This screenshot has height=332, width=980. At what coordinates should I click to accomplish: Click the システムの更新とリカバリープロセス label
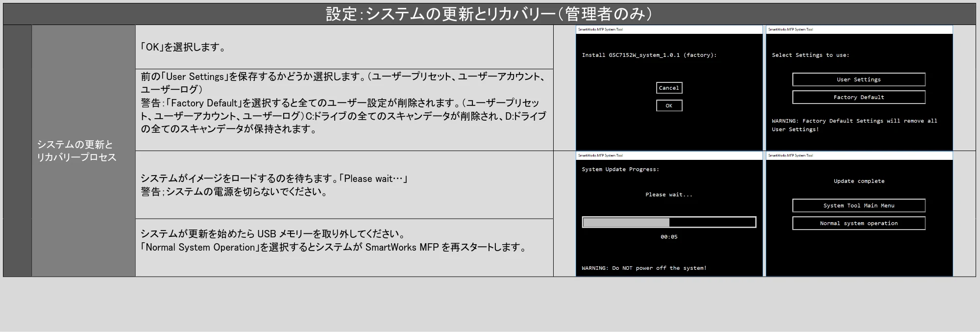[x=77, y=151]
